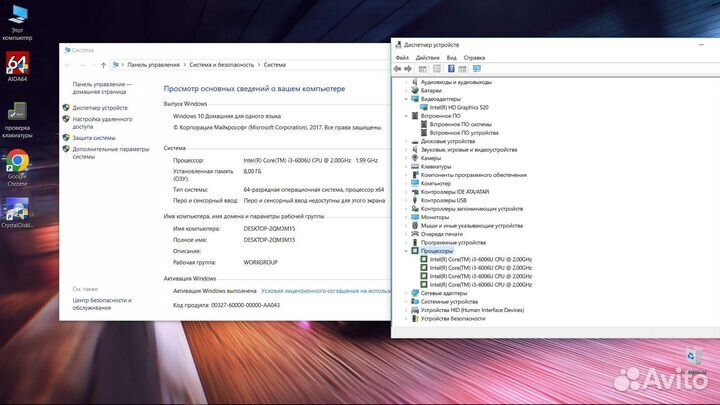Click the back arrow in Система window

[68, 65]
